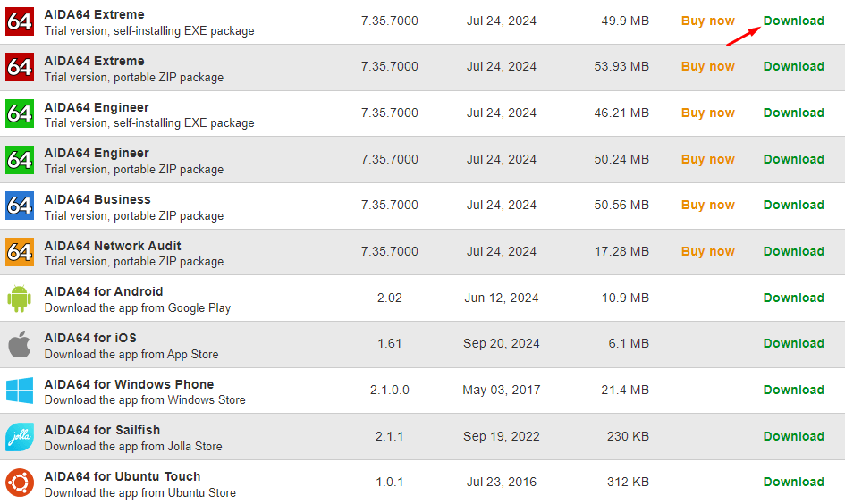The height and width of the screenshot is (504, 845).
Task: Download AIDA64 for Sailfish
Action: pos(793,436)
